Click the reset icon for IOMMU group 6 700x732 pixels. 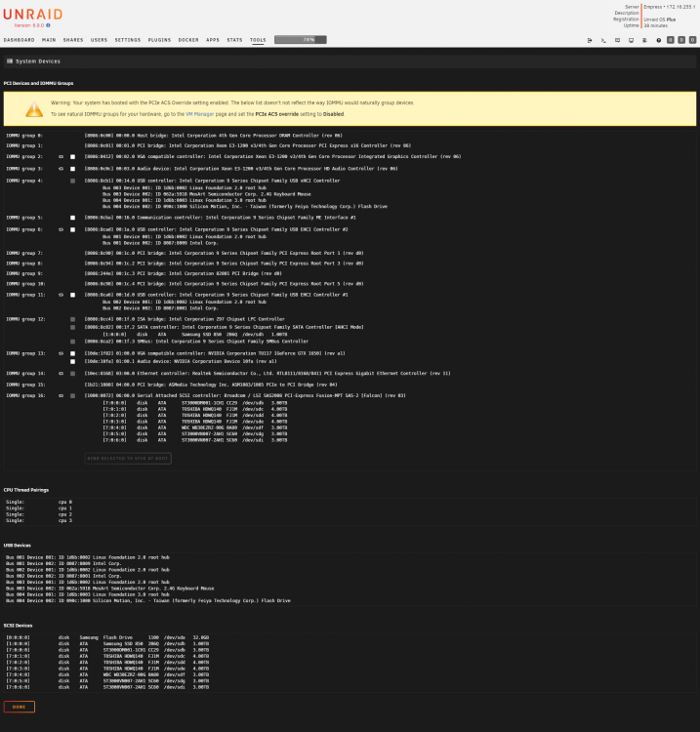61,229
